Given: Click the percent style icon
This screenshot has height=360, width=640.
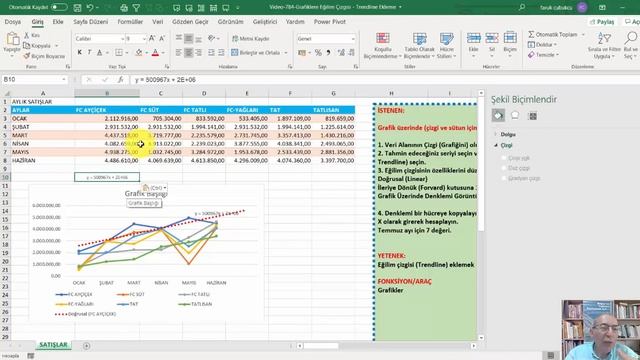Looking at the screenshot, I should click(x=318, y=53).
